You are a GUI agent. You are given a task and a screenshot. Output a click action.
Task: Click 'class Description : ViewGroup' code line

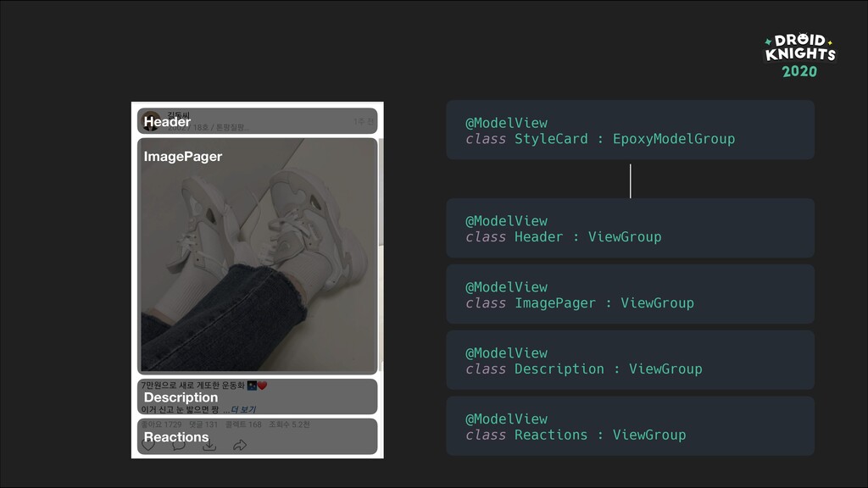(583, 369)
